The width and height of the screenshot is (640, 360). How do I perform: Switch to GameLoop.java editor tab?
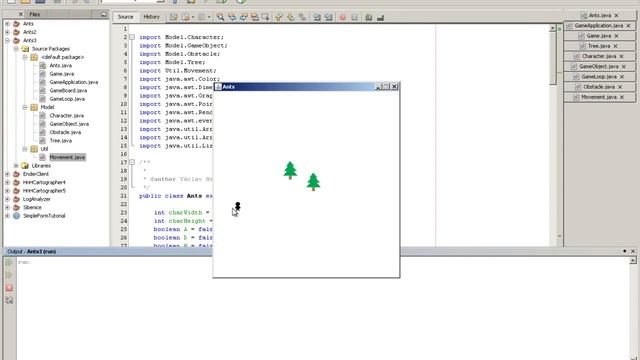[599, 77]
